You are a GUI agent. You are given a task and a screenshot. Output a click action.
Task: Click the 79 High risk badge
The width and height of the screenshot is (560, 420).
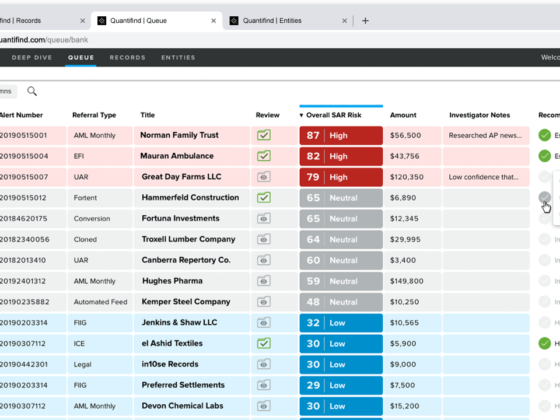pos(341,177)
